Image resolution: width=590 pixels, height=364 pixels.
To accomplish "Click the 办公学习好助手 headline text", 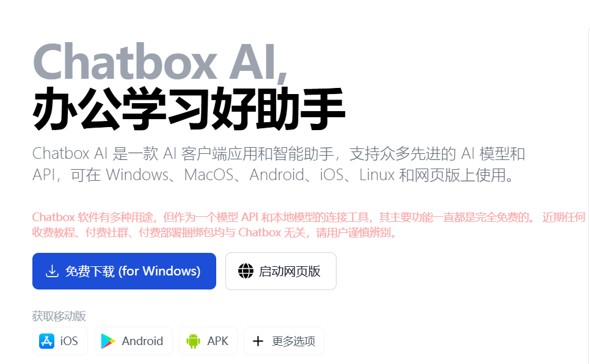I will pyautogui.click(x=189, y=109).
